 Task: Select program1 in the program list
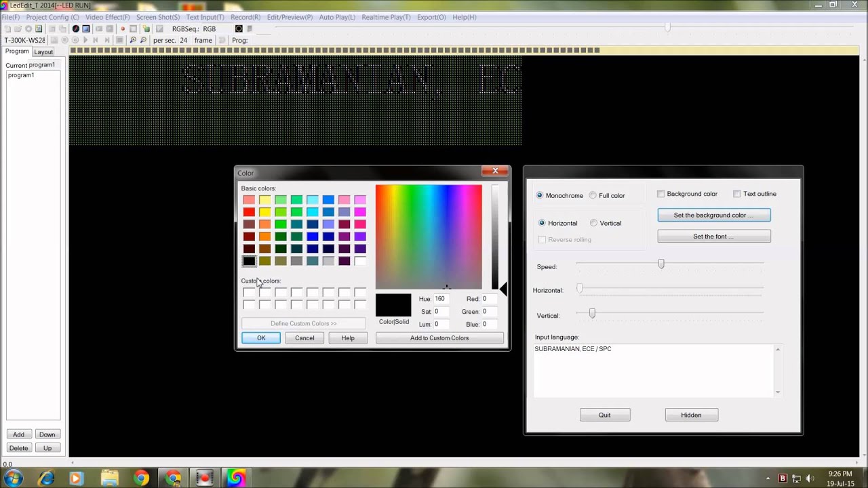(21, 75)
